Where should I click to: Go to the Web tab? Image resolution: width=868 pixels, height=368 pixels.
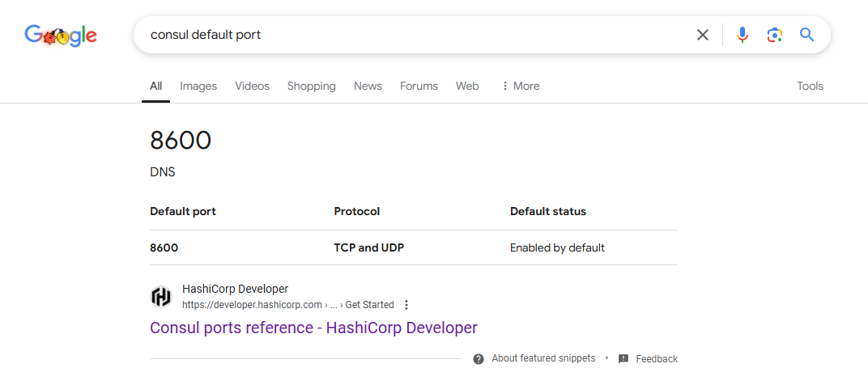467,86
